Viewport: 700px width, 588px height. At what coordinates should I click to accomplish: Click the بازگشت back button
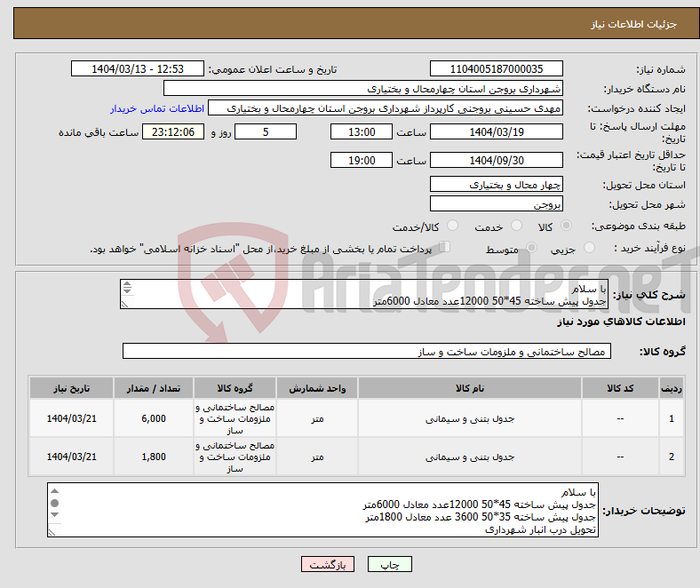328,564
